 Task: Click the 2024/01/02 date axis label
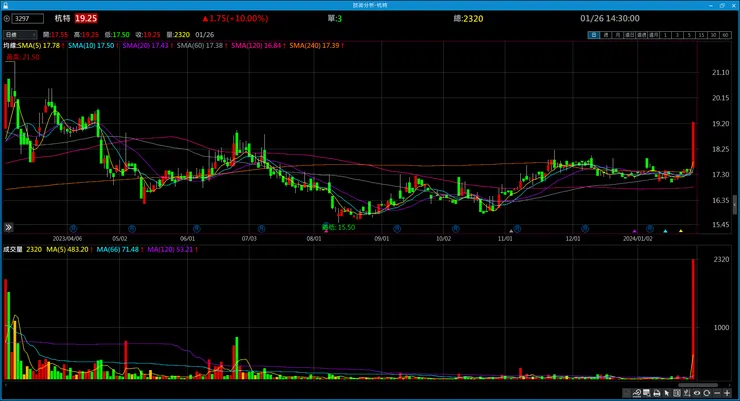point(638,239)
